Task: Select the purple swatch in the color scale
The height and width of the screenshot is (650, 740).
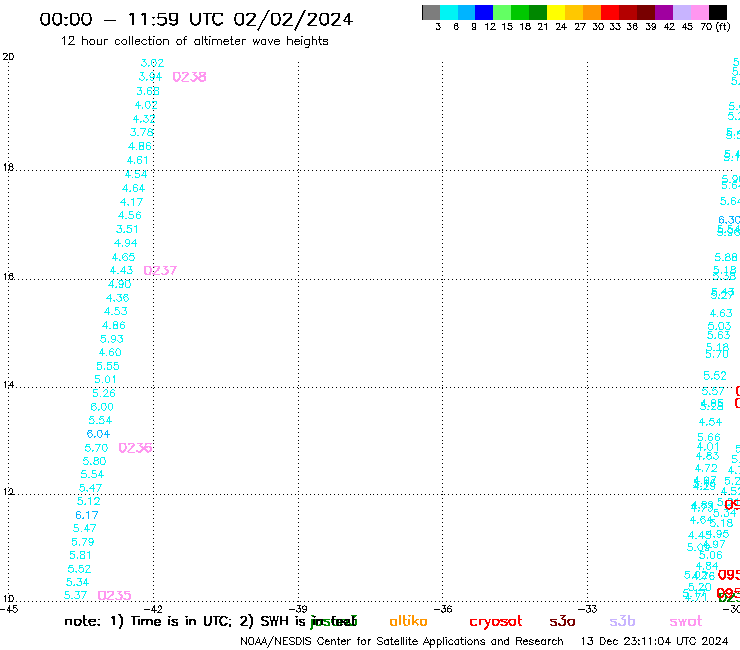Action: click(664, 12)
